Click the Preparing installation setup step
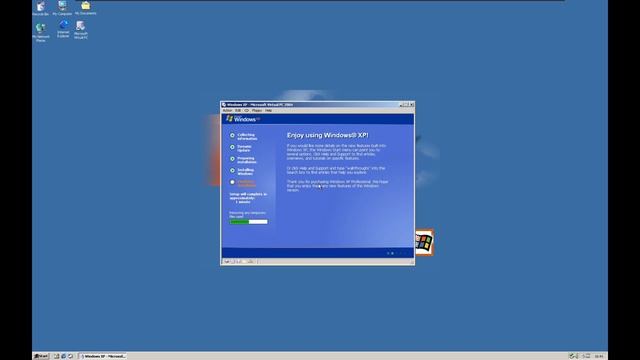 [243, 160]
